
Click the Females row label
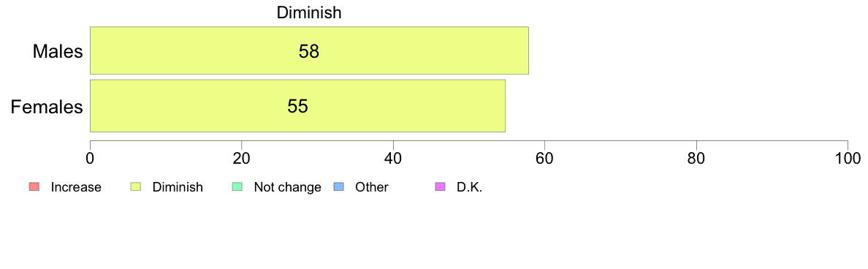(47, 106)
